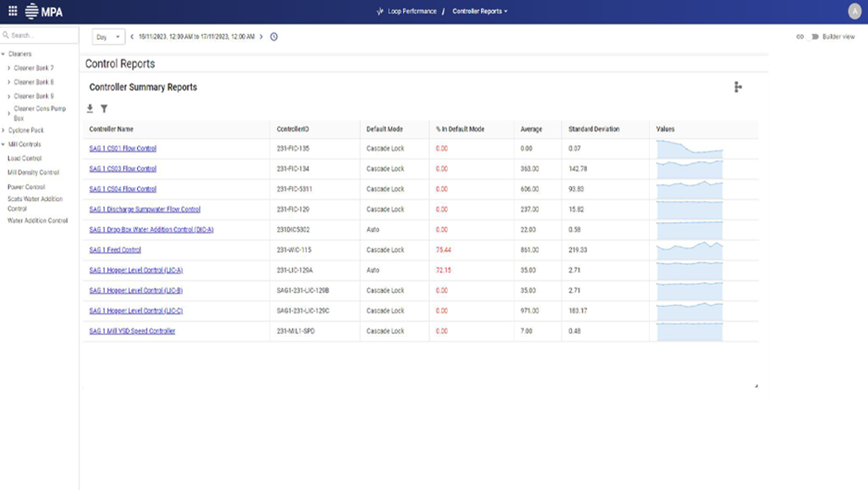Sort by Default Mode column header
Image resolution: width=868 pixels, height=490 pixels.
tap(385, 129)
